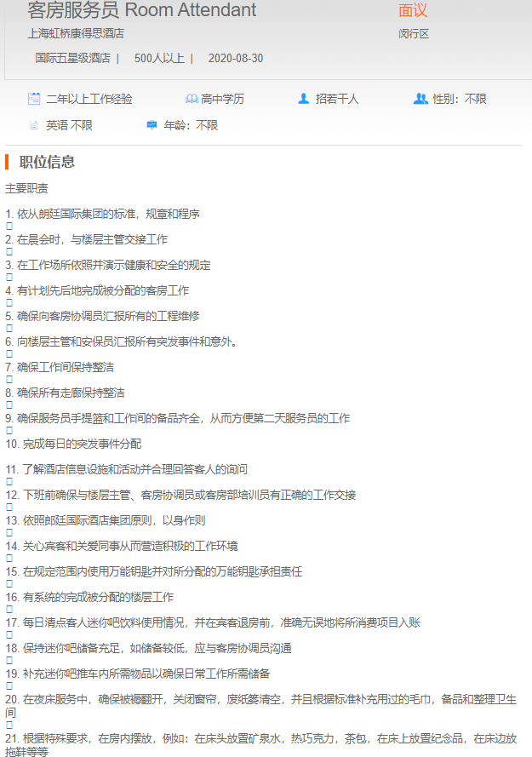Click the 国际五星级酒店 tag

72,59
